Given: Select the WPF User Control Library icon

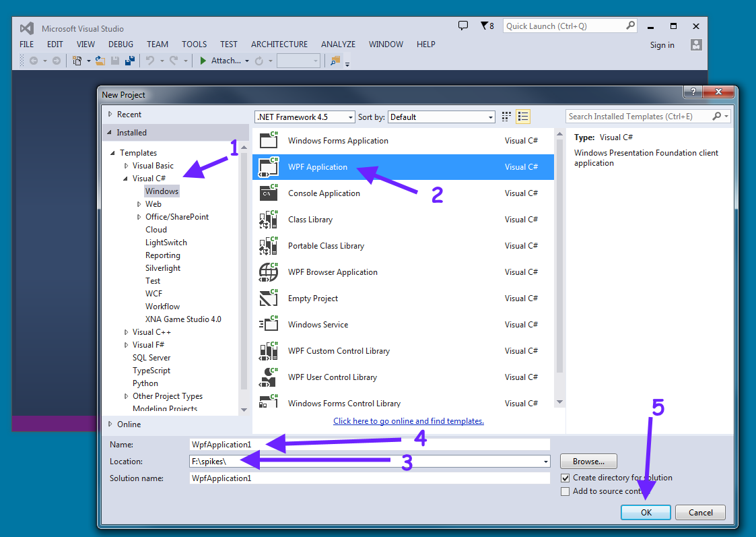Looking at the screenshot, I should point(269,377).
